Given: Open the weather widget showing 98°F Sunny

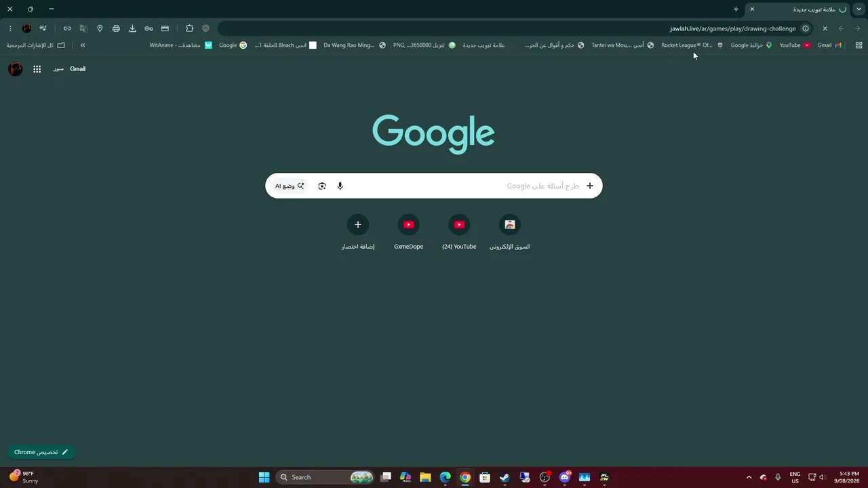Looking at the screenshot, I should (x=24, y=477).
